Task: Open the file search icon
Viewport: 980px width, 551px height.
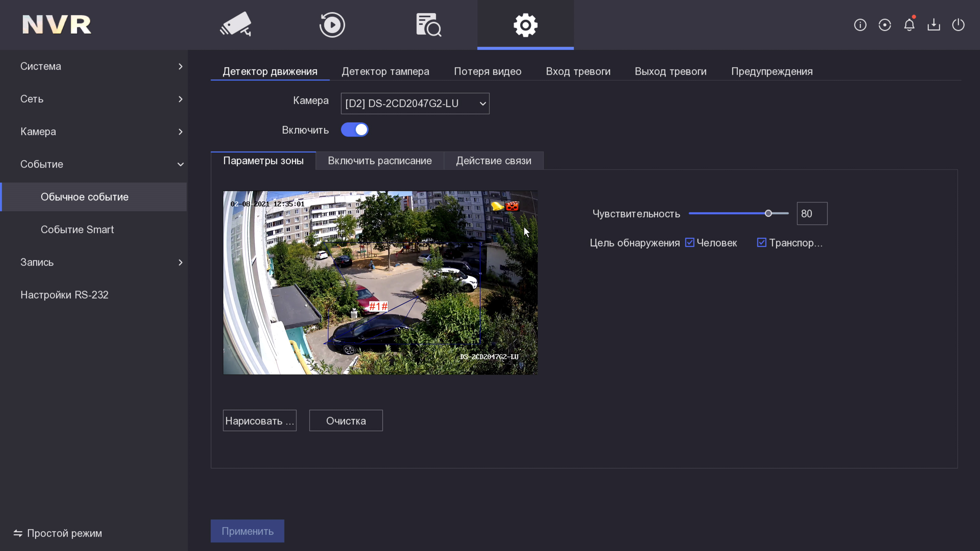Action: tap(428, 25)
